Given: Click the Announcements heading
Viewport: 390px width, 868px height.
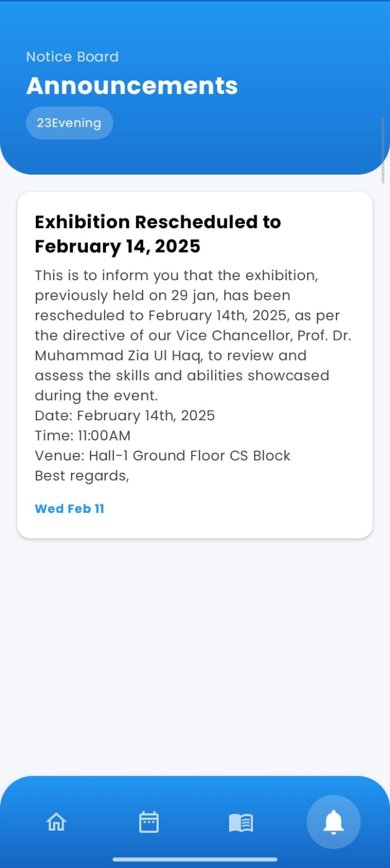Looking at the screenshot, I should coord(132,86).
